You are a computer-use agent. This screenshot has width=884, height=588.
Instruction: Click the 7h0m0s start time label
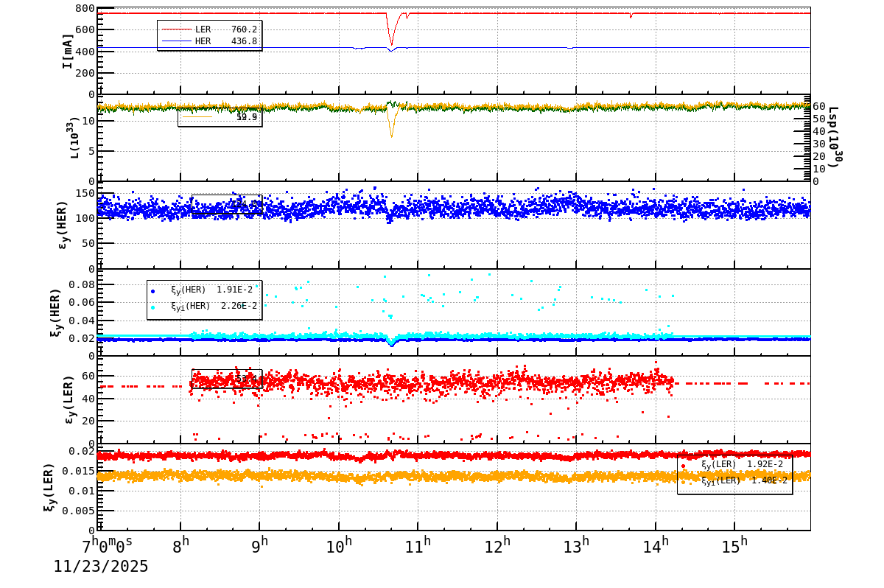[x=108, y=546]
